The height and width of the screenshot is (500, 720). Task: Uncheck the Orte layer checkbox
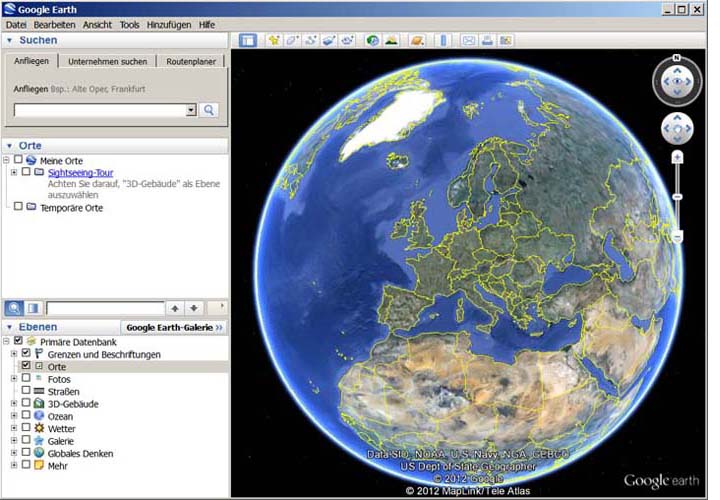click(26, 366)
